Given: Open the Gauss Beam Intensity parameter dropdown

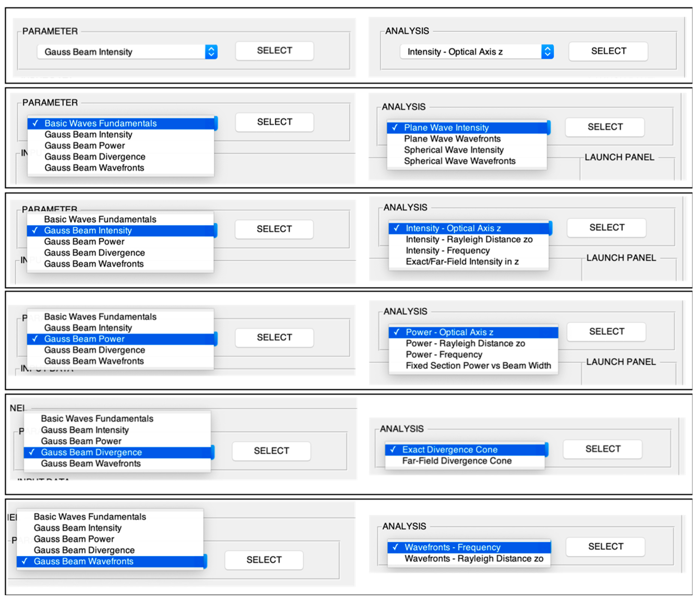Looking at the screenshot, I should click(x=122, y=52).
